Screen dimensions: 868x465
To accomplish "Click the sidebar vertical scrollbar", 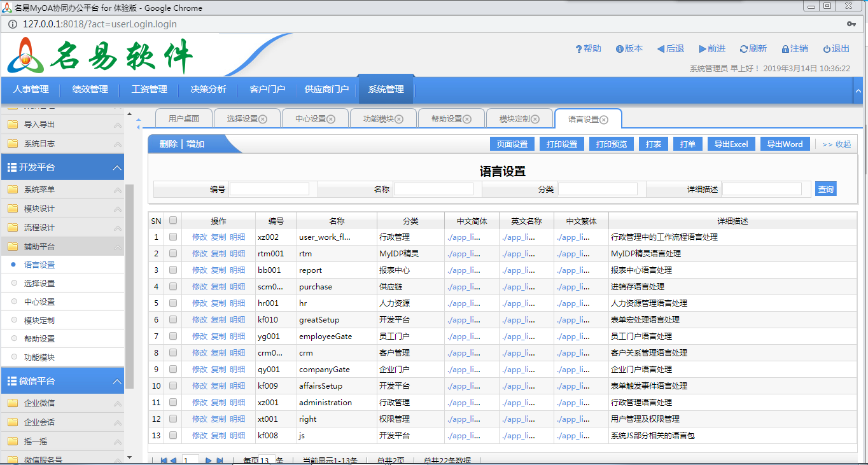I will coord(130,286).
